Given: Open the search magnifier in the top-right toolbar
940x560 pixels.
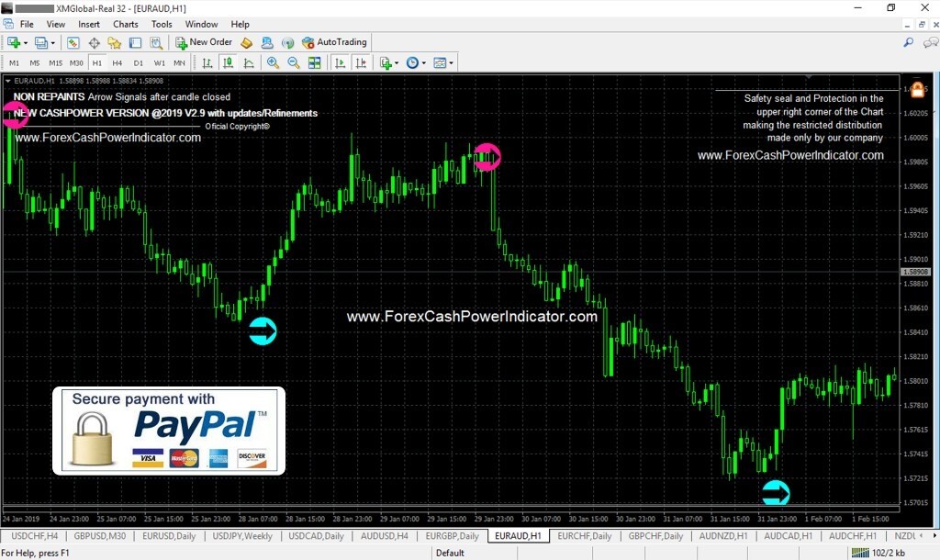Looking at the screenshot, I should point(909,42).
